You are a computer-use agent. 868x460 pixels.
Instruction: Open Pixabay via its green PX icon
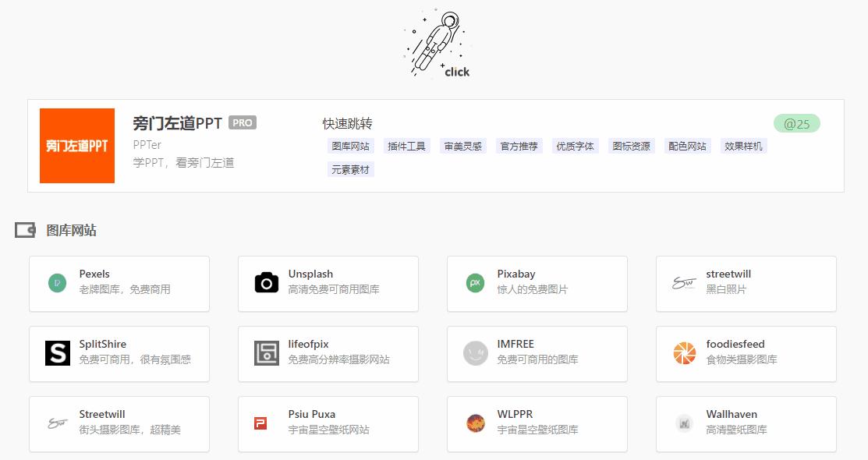pyautogui.click(x=475, y=283)
